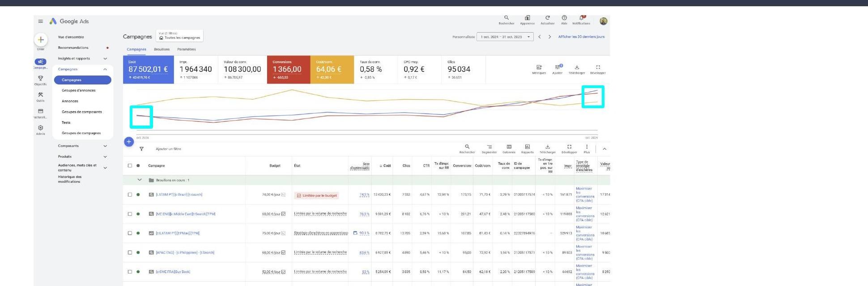Select the blue Coût metric card
This screenshot has width=868, height=286.
pos(149,69)
